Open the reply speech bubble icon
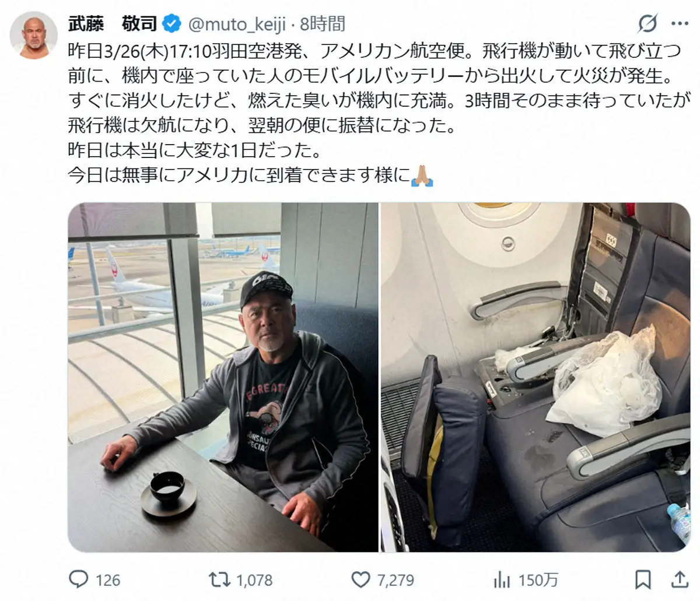 coord(78,579)
